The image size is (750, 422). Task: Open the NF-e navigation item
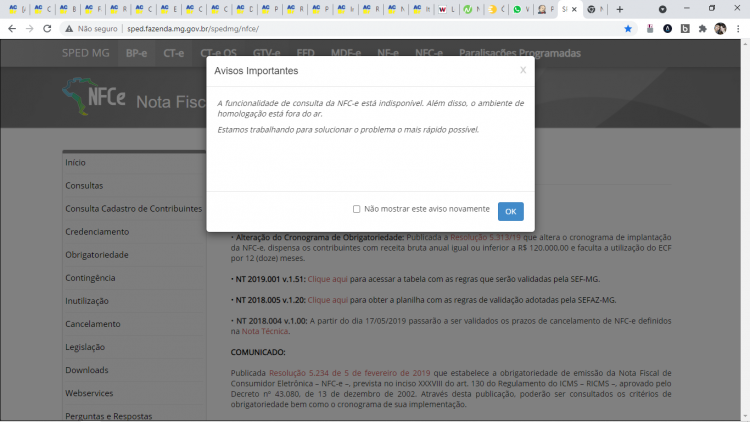[x=388, y=53]
